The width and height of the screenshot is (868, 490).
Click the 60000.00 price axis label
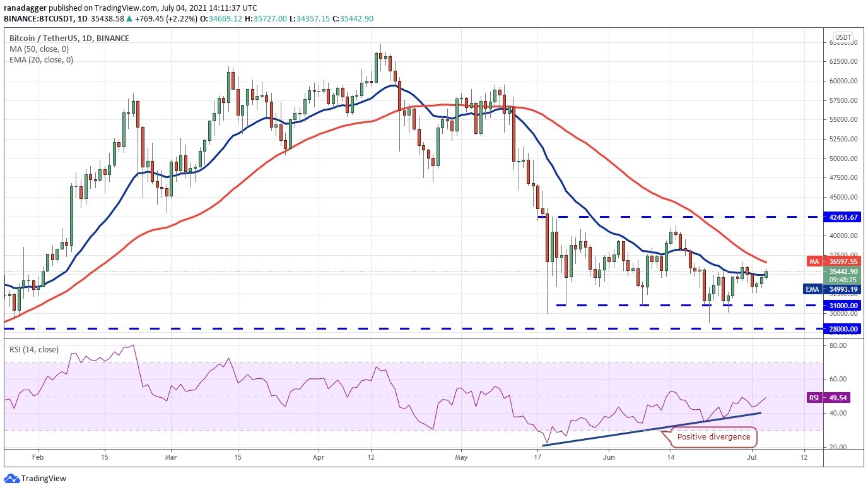click(x=842, y=81)
